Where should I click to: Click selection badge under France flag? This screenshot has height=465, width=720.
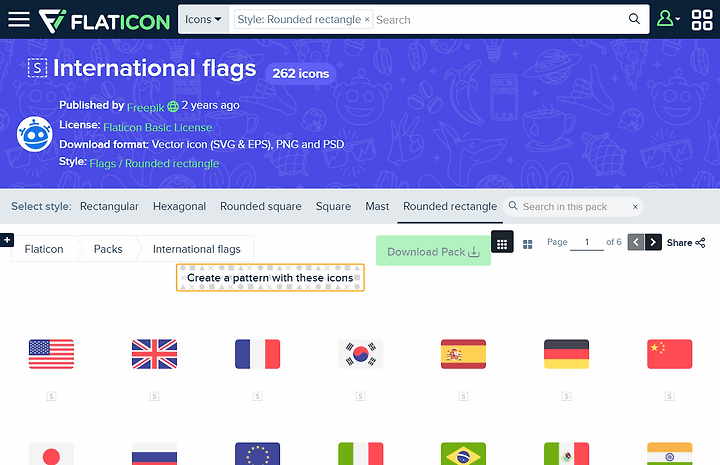click(257, 396)
